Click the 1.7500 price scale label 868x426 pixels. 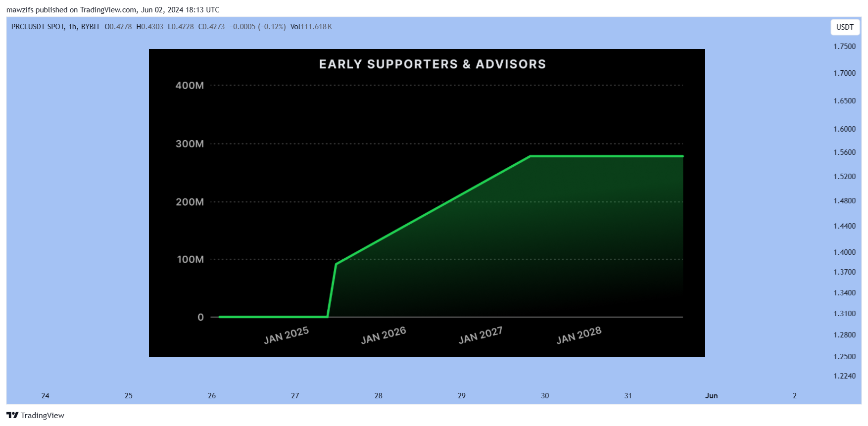tap(845, 47)
